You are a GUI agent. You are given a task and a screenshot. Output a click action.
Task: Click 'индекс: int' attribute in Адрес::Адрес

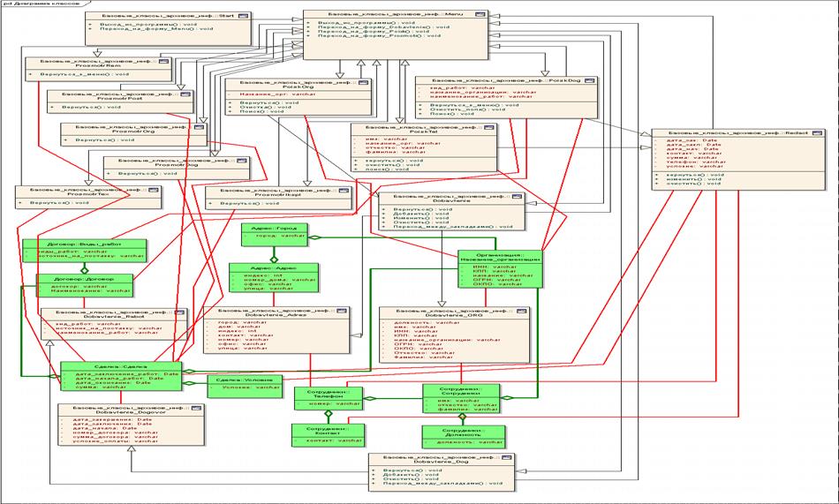[262, 275]
